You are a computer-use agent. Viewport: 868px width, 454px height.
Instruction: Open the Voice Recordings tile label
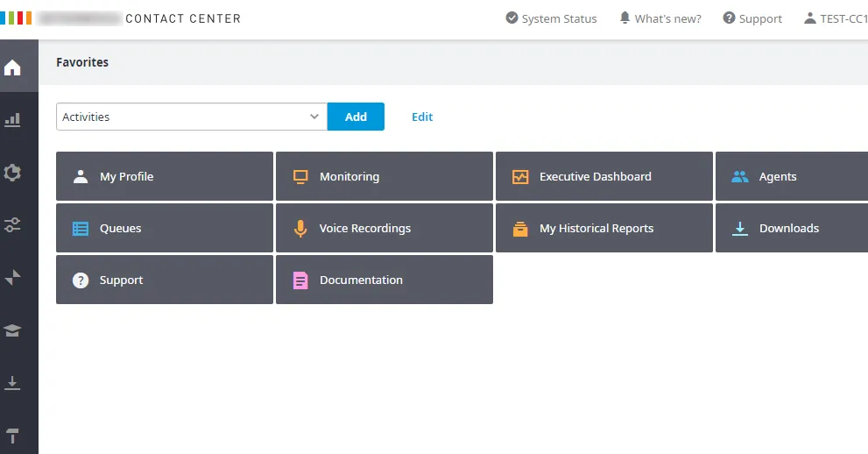pyautogui.click(x=365, y=228)
